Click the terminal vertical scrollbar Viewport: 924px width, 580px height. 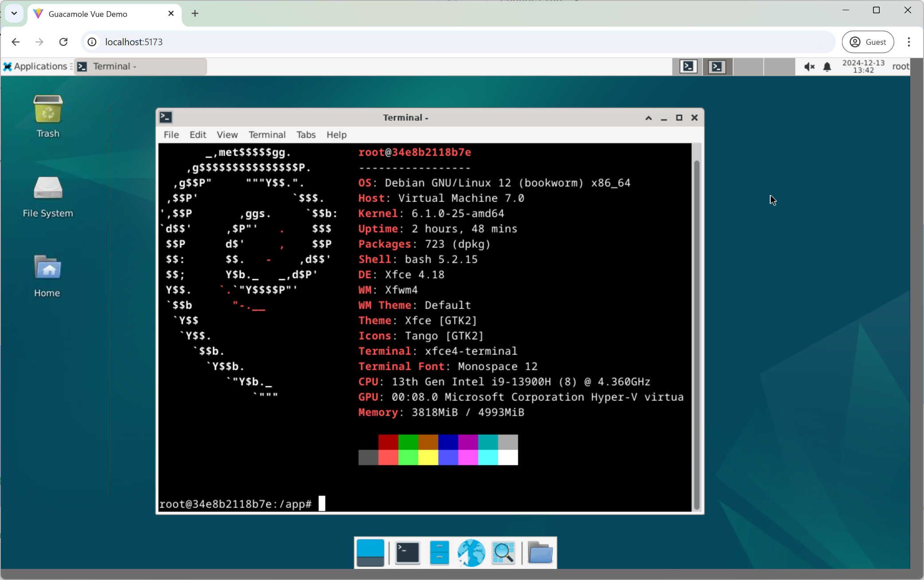(697, 333)
